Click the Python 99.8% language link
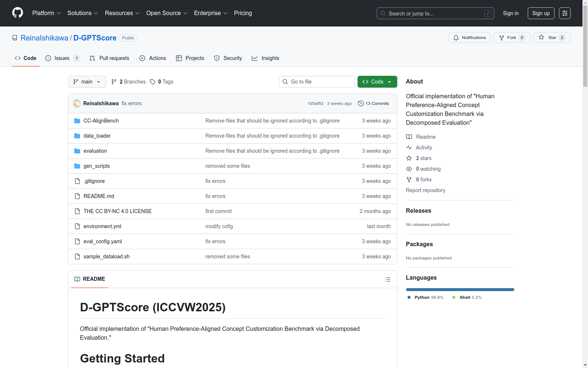588x368 pixels. [x=426, y=297]
